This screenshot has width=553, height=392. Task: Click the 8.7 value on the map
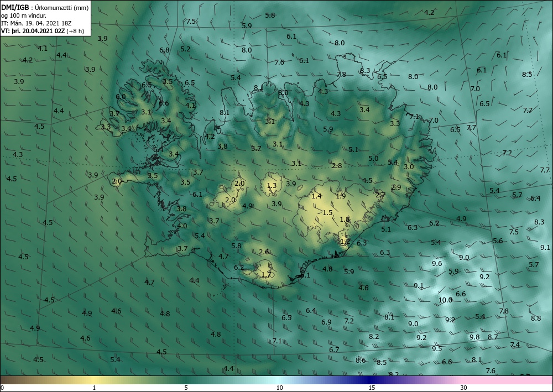tap(493, 337)
